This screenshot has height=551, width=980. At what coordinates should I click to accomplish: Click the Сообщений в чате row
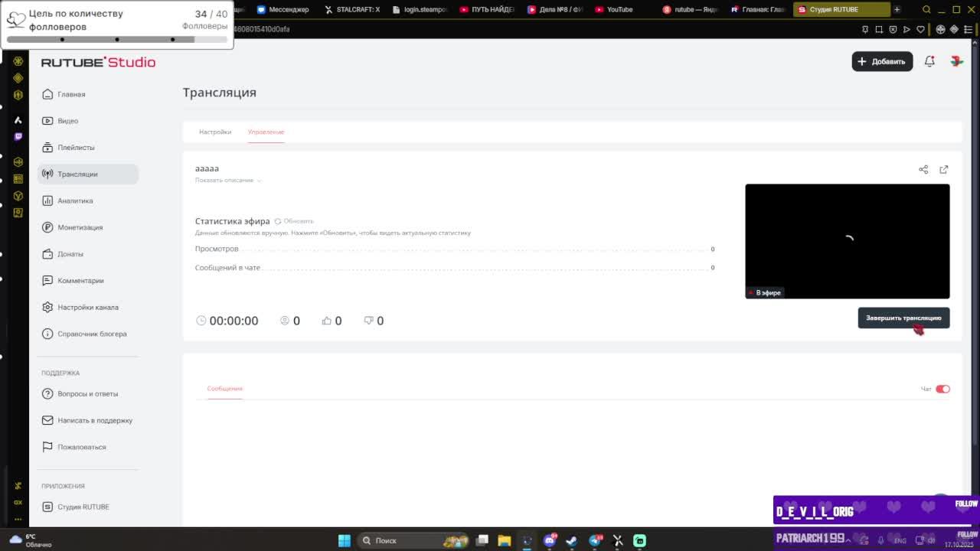click(x=455, y=268)
